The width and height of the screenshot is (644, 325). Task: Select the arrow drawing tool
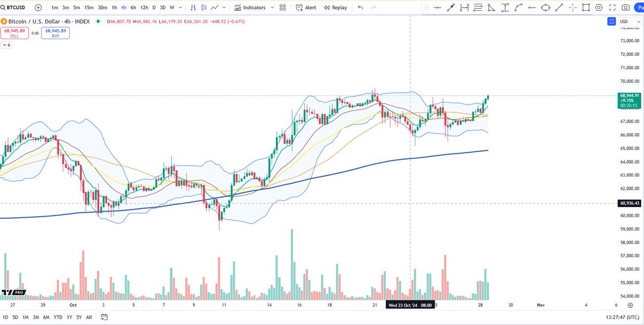[x=451, y=8]
